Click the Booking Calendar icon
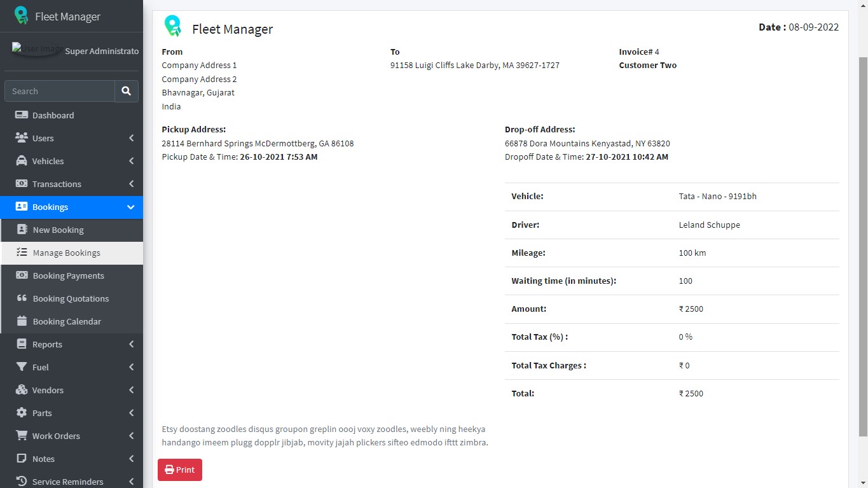Image resolution: width=868 pixels, height=488 pixels. [x=22, y=321]
